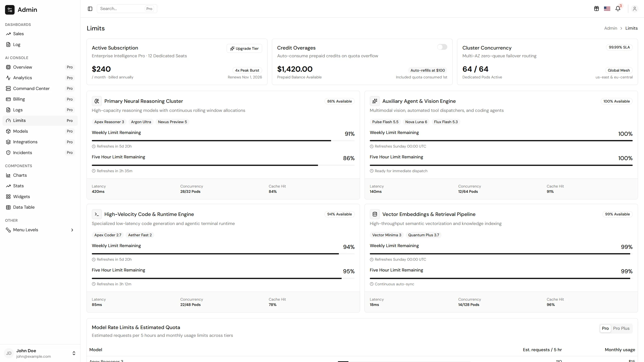Click the Primary Neural Reasoning Cluster brain icon
This screenshot has width=644, height=362.
(x=97, y=101)
